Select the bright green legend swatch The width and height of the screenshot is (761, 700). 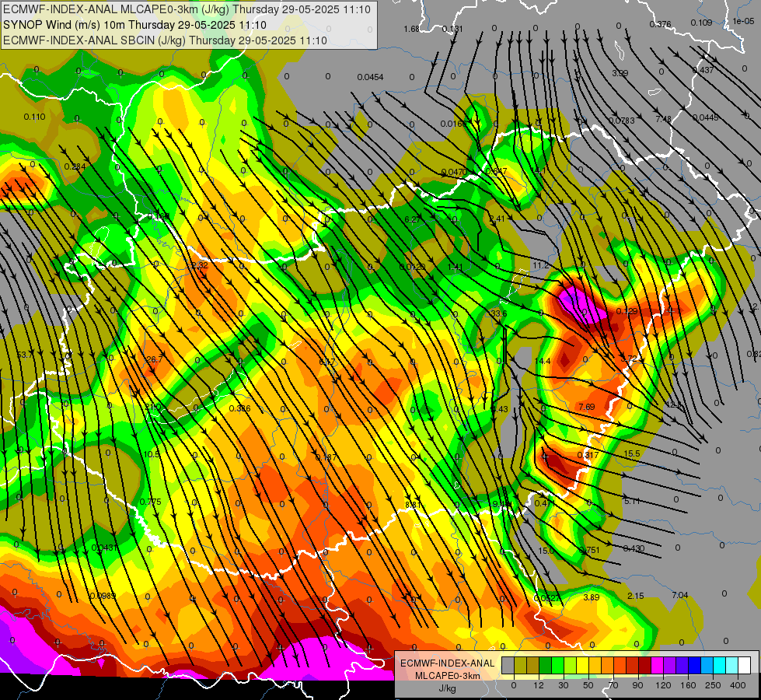click(558, 665)
